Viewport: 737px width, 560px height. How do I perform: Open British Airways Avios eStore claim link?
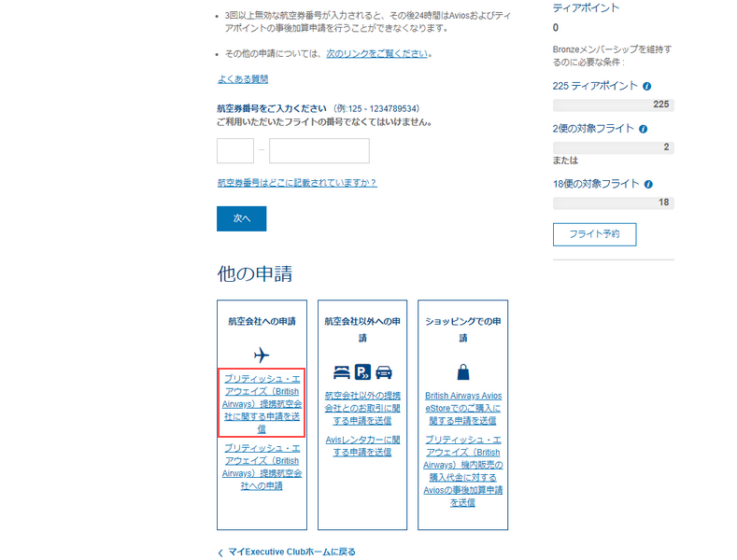pyautogui.click(x=463, y=408)
